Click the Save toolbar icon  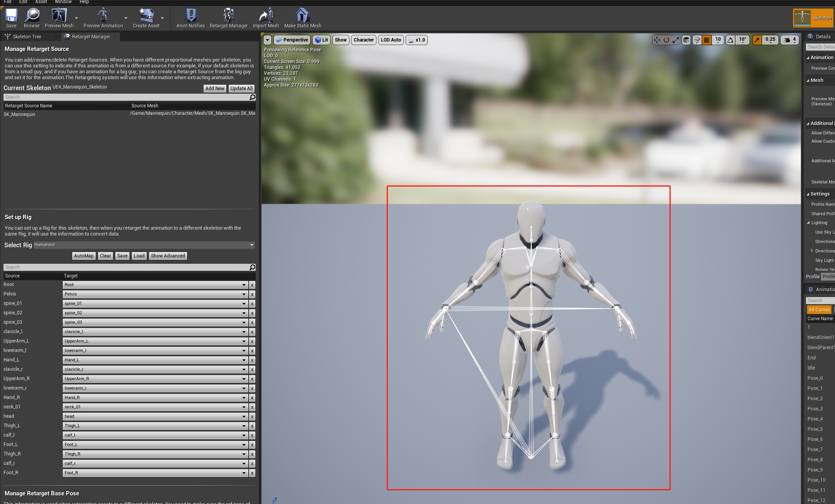pyautogui.click(x=11, y=18)
